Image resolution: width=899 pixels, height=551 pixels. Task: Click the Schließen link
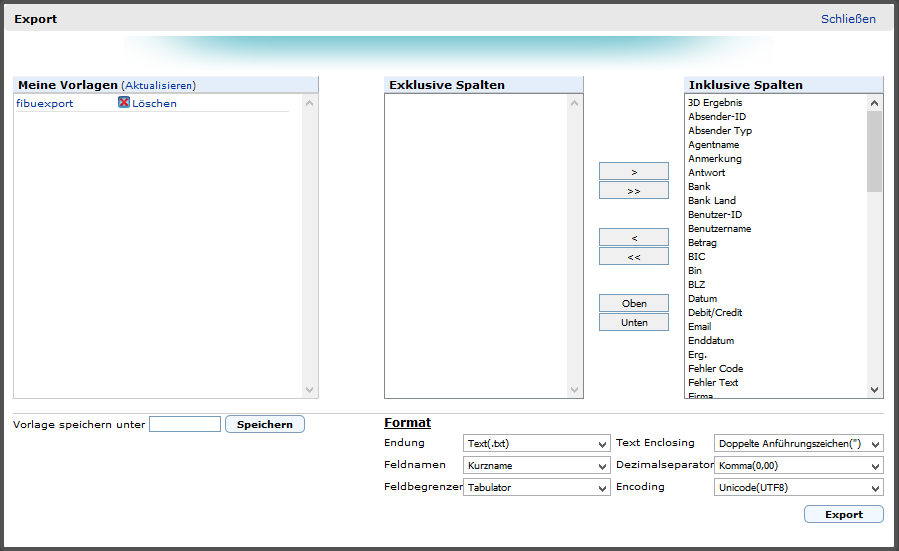point(848,19)
